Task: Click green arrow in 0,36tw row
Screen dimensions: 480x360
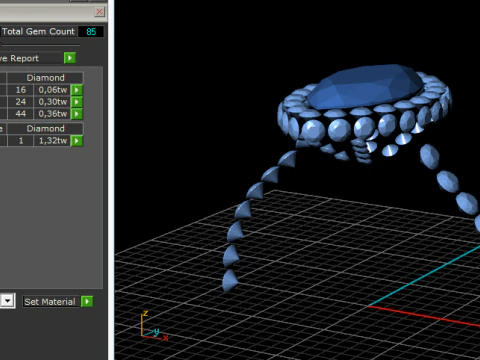Action: [x=77, y=114]
